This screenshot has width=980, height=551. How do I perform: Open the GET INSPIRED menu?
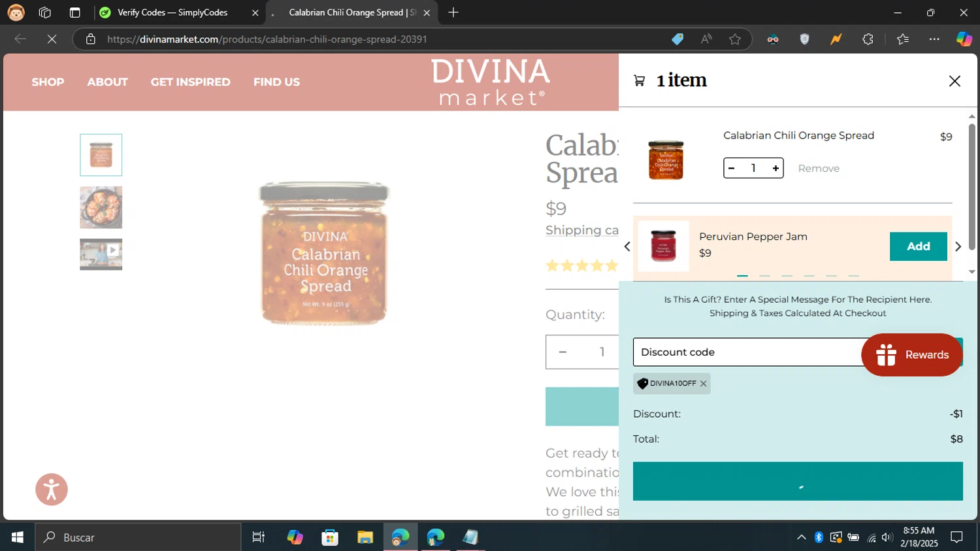pyautogui.click(x=190, y=82)
